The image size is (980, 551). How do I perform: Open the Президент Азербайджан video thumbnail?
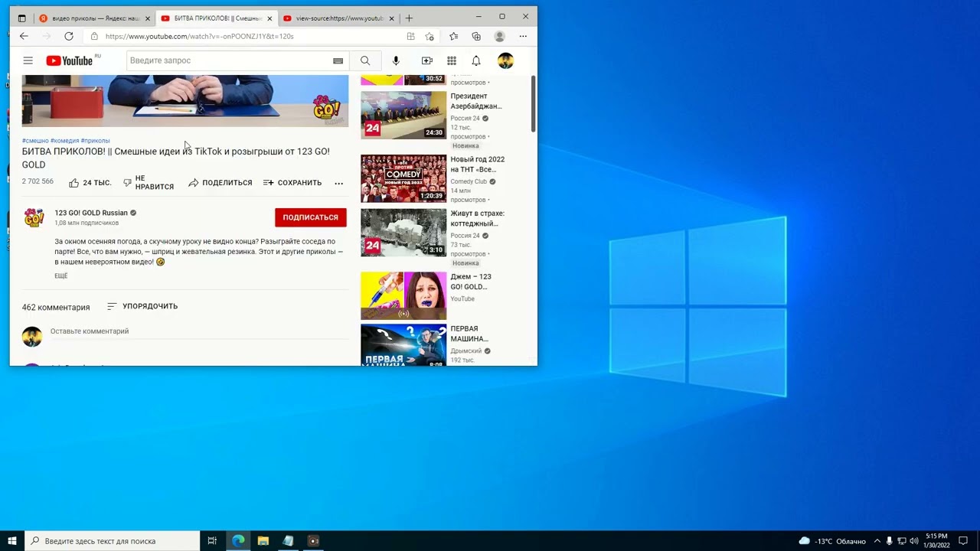pyautogui.click(x=403, y=115)
